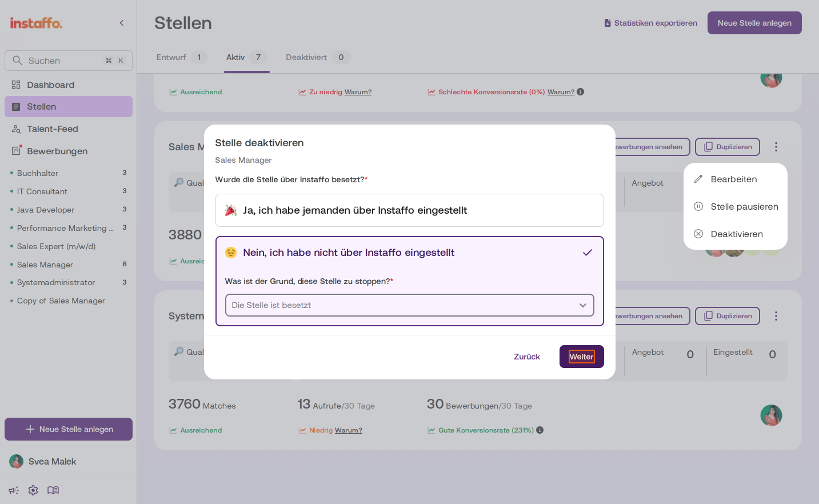Select 'Ja, ich habe jemanden über Instaffo eingestellt'
The height and width of the screenshot is (504, 819).
410,210
